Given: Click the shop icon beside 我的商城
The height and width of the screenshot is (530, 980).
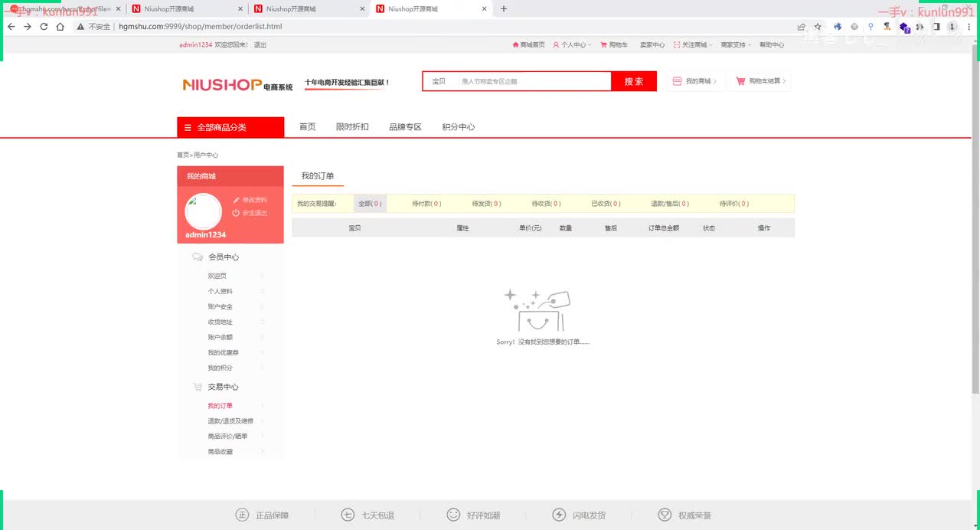Looking at the screenshot, I should 677,81.
